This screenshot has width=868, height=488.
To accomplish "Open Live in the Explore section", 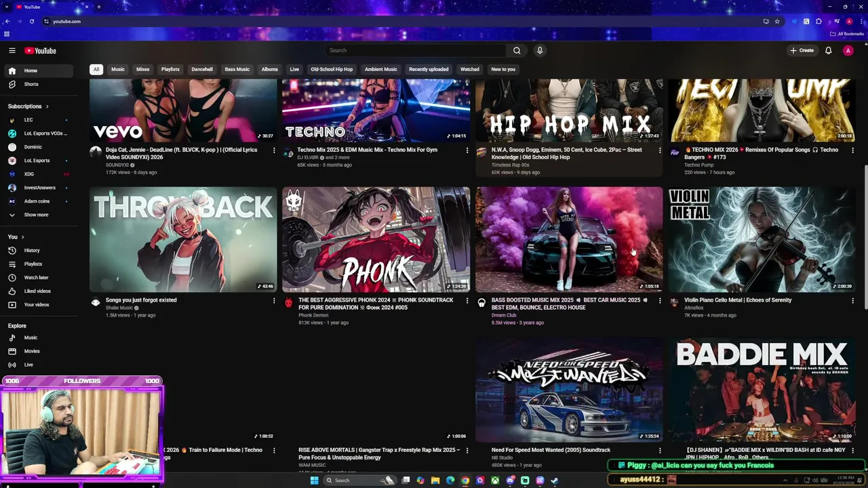I will 38,365.
